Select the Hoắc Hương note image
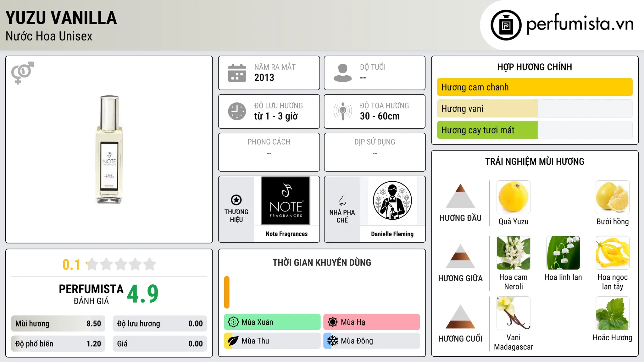Viewport: 644px width, 362px height. pos(613,313)
